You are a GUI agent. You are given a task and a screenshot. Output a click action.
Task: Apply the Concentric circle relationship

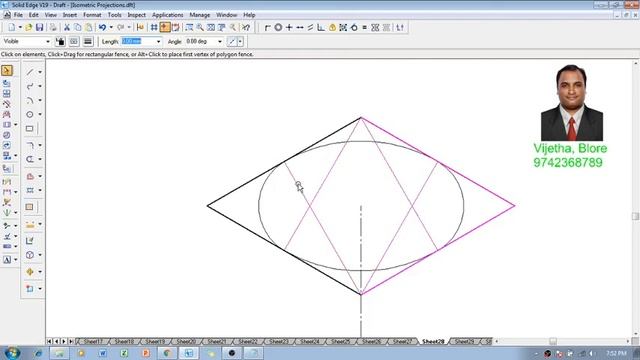point(278,27)
